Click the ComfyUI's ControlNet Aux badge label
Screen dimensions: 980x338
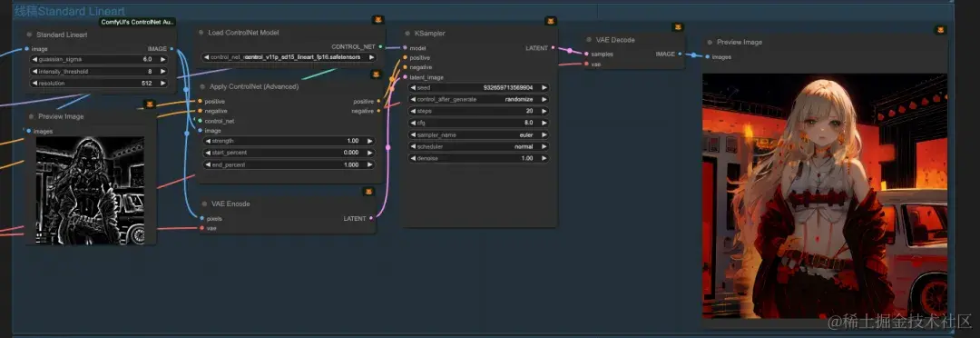pyautogui.click(x=138, y=22)
